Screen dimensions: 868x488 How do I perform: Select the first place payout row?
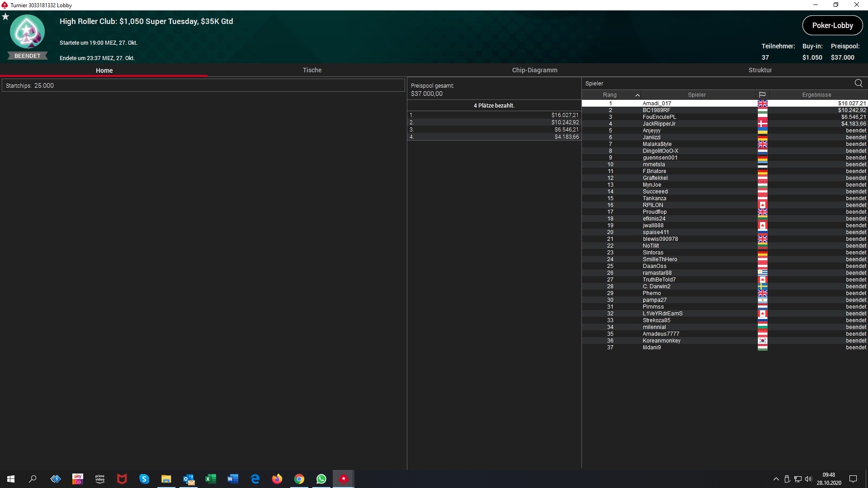point(494,115)
